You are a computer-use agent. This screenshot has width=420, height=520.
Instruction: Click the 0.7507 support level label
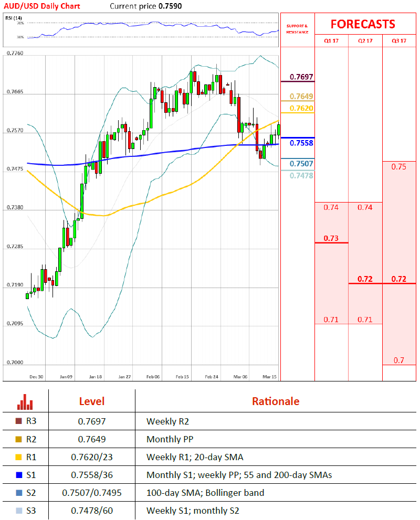tap(301, 164)
